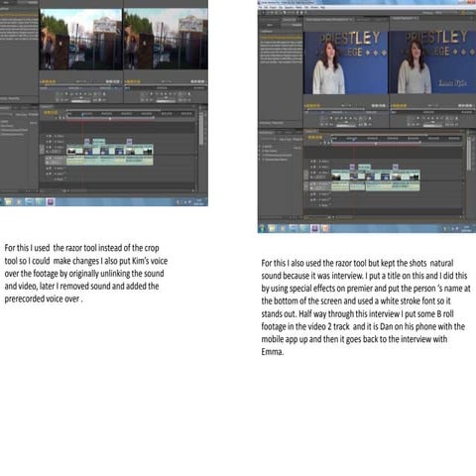Open the Help menu in interview screenshot
Viewport: 476px width, 476px height.
coord(322,7)
